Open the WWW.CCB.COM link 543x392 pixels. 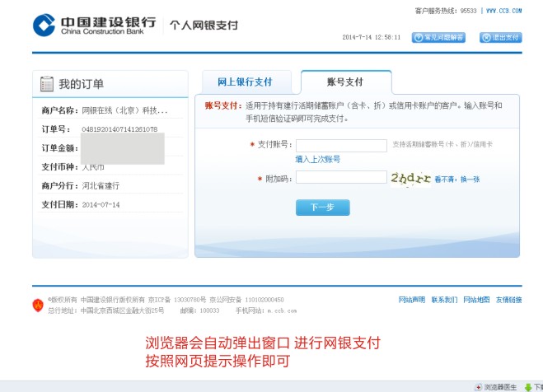503,11
